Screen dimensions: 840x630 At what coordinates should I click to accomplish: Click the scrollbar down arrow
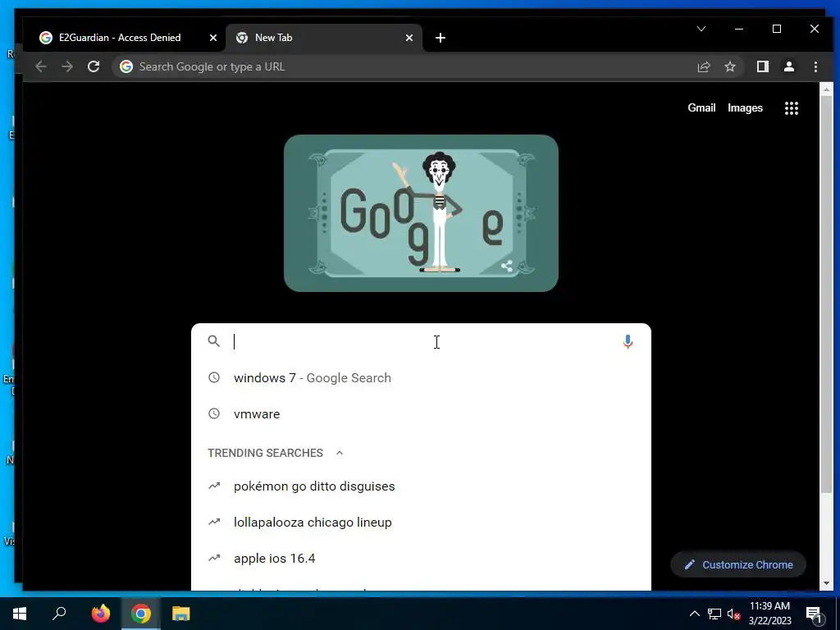pyautogui.click(x=826, y=583)
